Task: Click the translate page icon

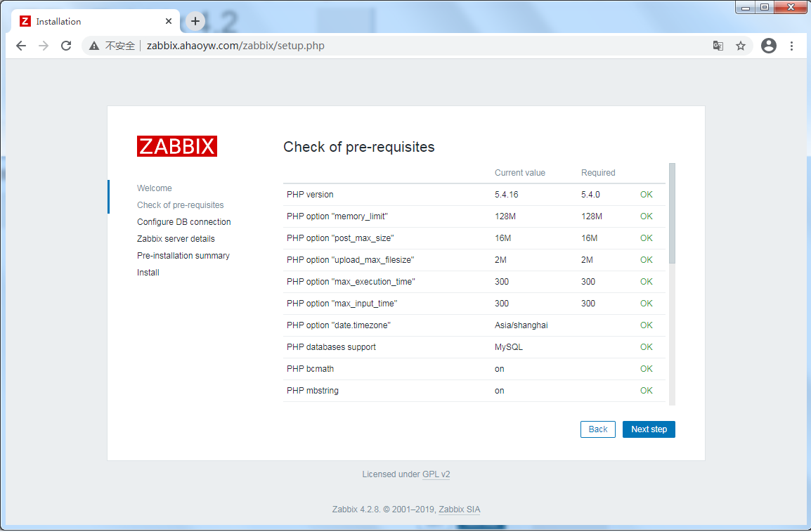Action: (718, 46)
